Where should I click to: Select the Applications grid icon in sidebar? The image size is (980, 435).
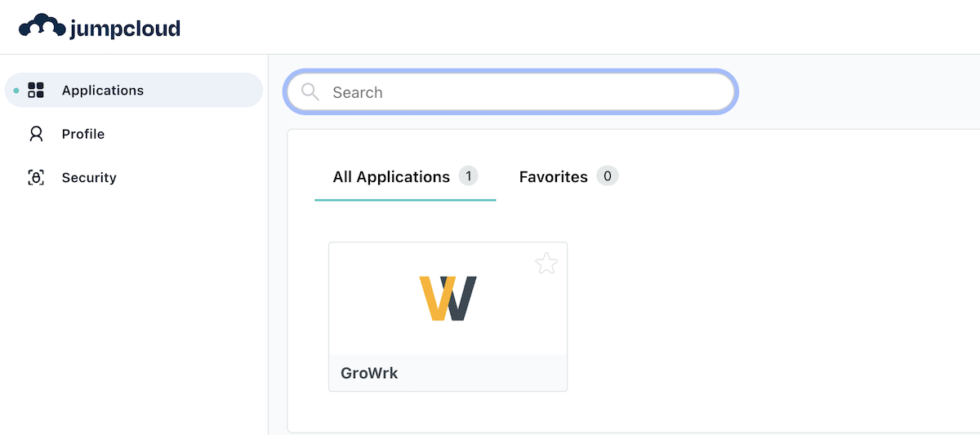point(36,91)
